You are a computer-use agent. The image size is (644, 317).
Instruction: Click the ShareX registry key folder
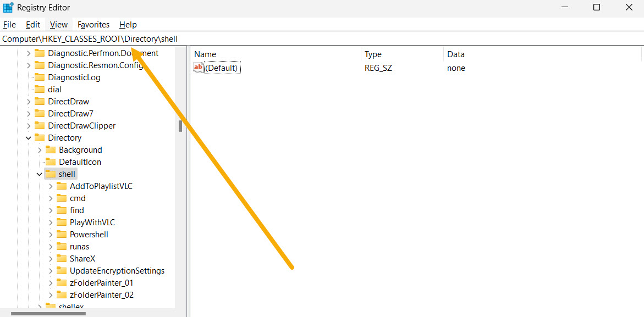[x=62, y=258]
